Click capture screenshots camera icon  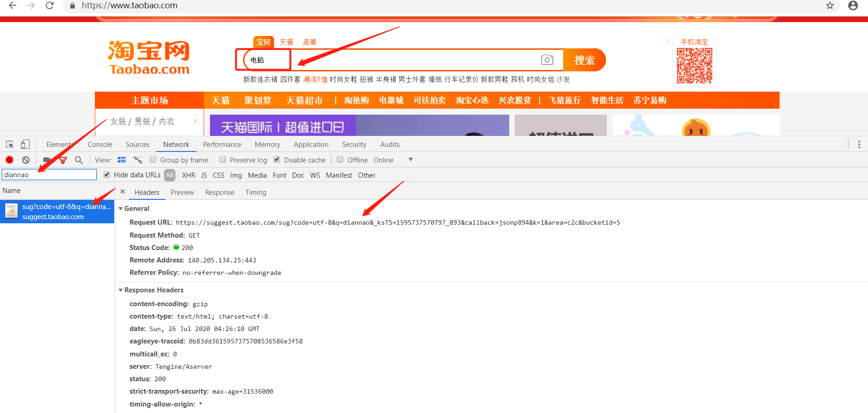coord(47,160)
